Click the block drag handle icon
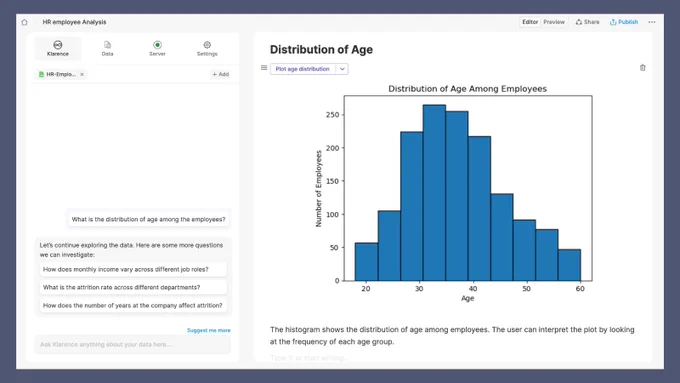The height and width of the screenshot is (383, 680). (264, 68)
